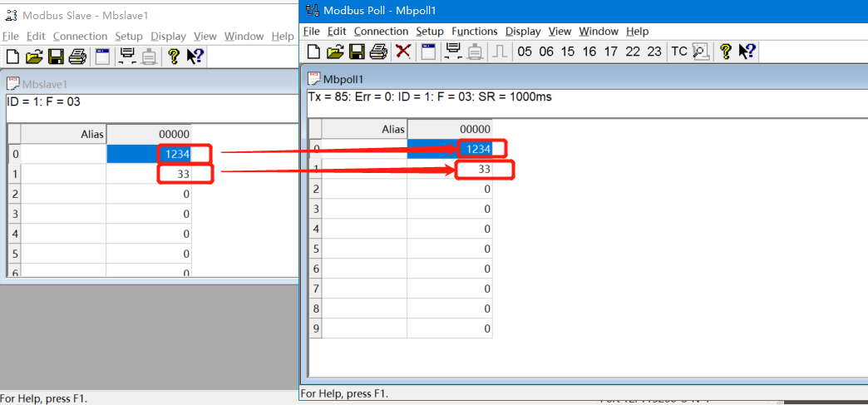Click the Alias column header in Mbpoll1
The height and width of the screenshot is (405, 868).
click(x=364, y=129)
